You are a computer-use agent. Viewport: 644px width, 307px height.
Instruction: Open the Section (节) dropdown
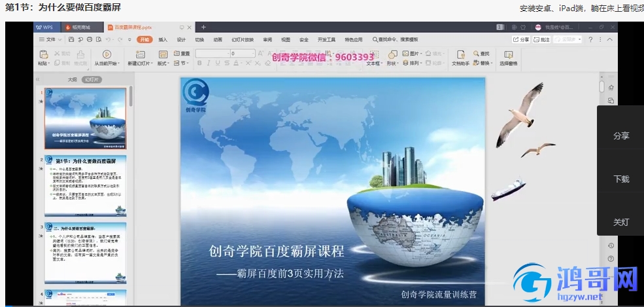coord(182,63)
